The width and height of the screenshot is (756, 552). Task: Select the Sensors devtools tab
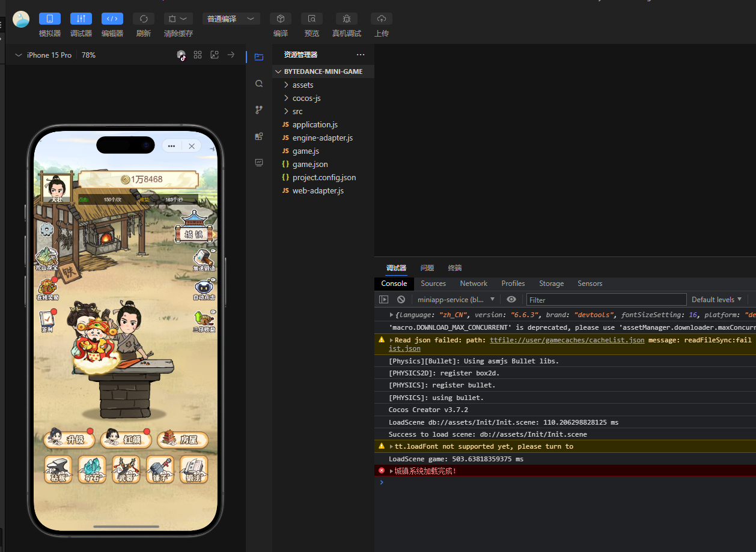tap(590, 284)
